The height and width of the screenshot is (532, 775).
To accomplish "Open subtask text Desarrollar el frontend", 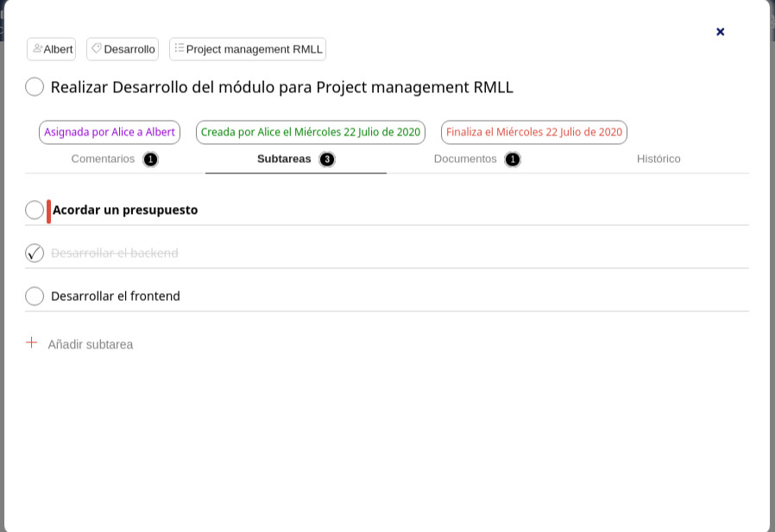I will pos(116,297).
